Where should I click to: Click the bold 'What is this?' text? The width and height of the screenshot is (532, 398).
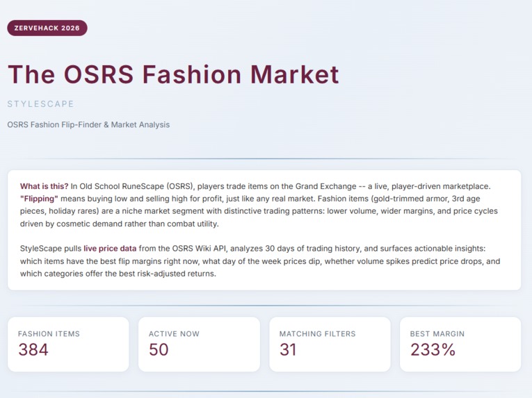tap(44, 186)
